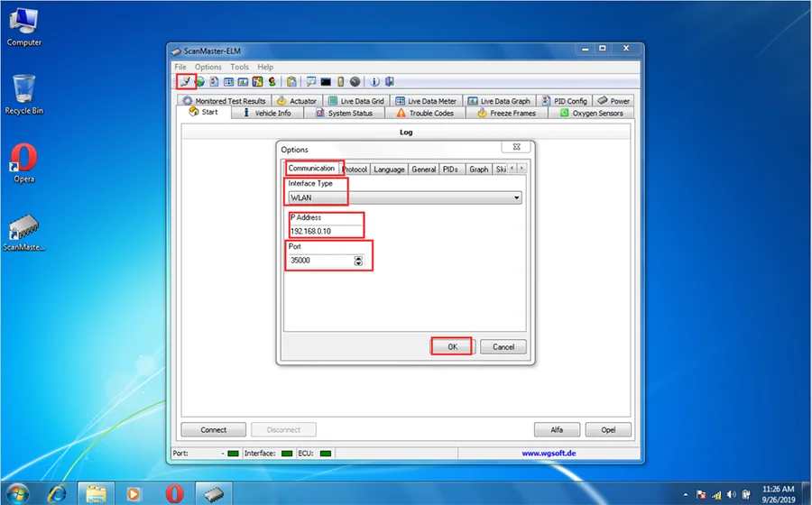Open Computer desktop icon

click(23, 27)
